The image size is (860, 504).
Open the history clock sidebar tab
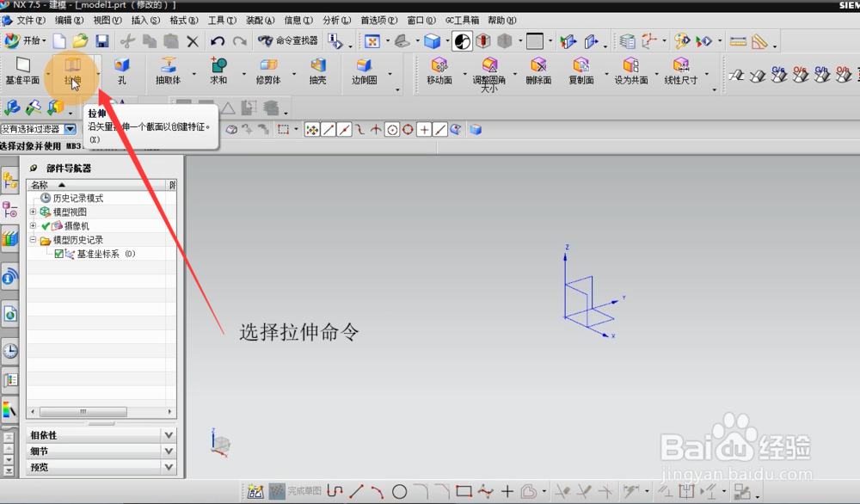(9, 351)
